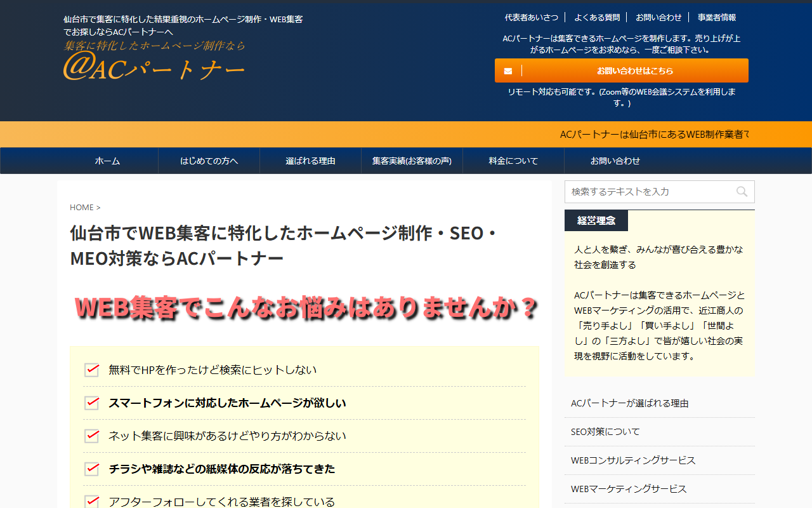The width and height of the screenshot is (812, 508).
Task: Click the 検索するテキストを入力 search field
Action: [647, 192]
